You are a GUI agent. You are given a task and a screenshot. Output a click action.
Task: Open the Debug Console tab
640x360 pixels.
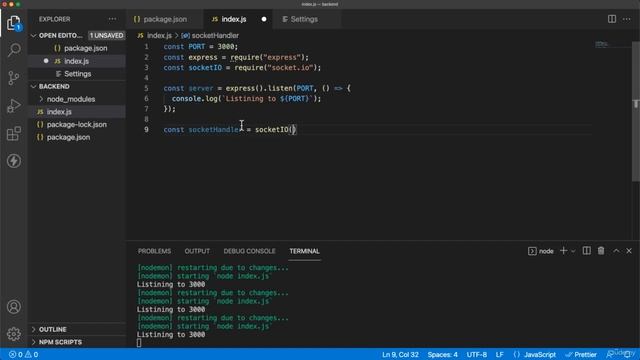(249, 251)
